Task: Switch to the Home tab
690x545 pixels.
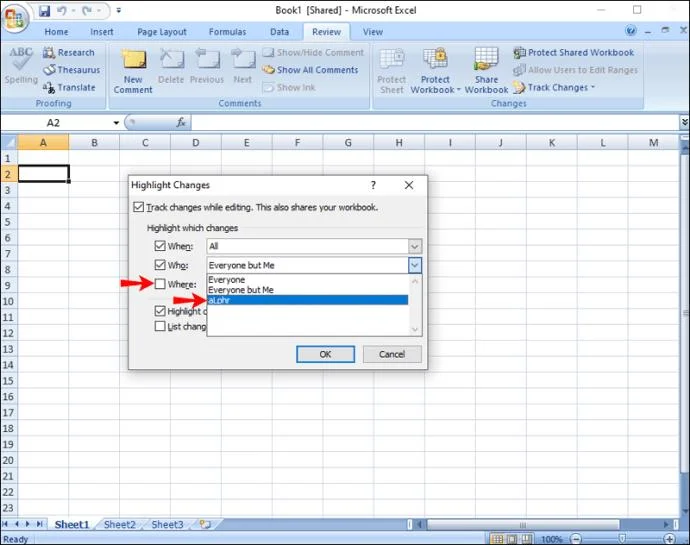Action: tap(56, 32)
